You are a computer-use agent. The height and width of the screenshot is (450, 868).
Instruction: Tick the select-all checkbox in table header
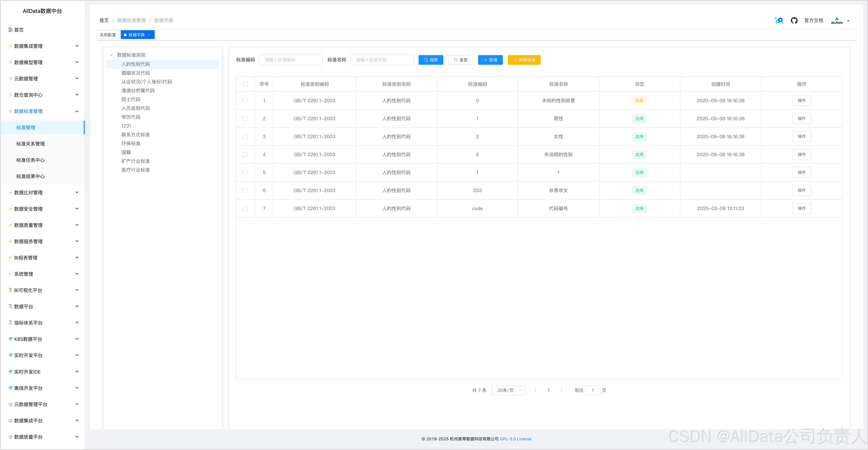(x=245, y=84)
